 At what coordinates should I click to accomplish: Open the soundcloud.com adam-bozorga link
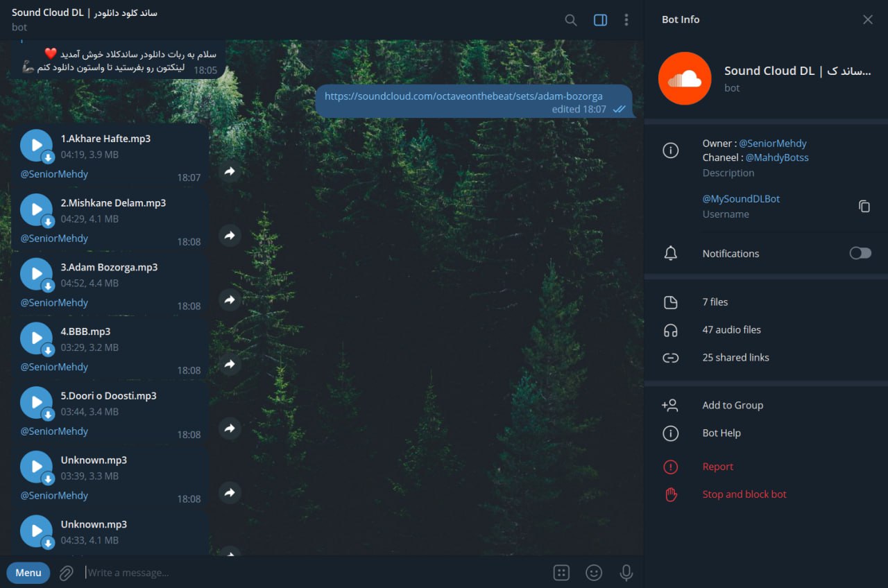[463, 96]
